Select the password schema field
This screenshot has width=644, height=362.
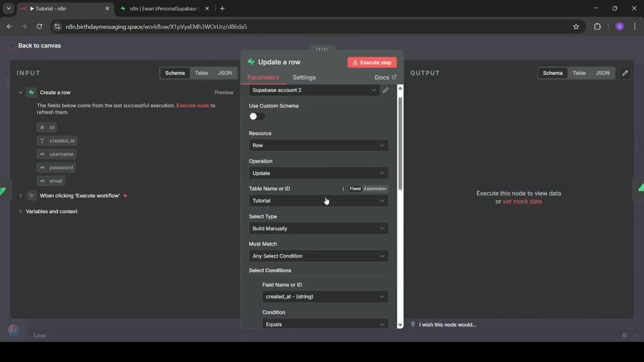(56, 167)
